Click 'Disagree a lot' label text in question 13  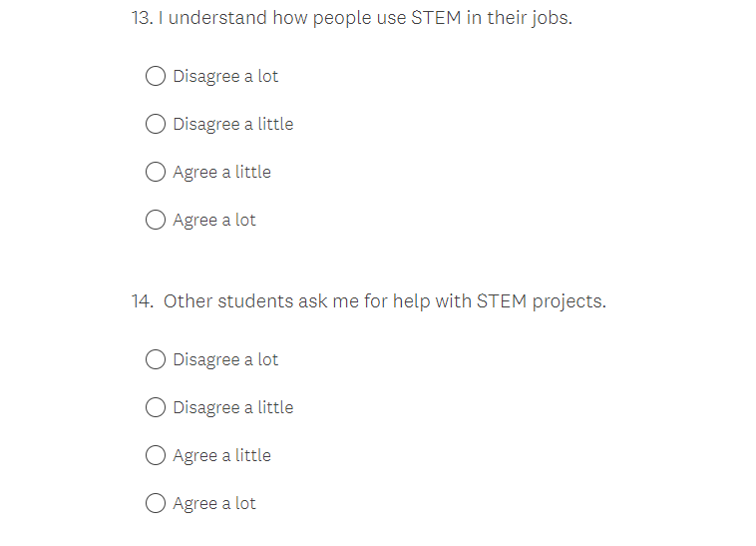tap(225, 76)
